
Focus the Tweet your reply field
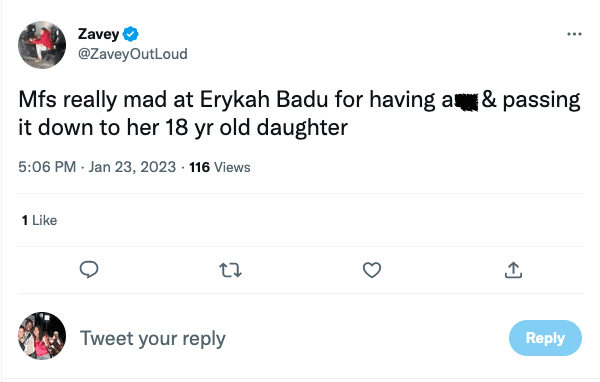152,338
